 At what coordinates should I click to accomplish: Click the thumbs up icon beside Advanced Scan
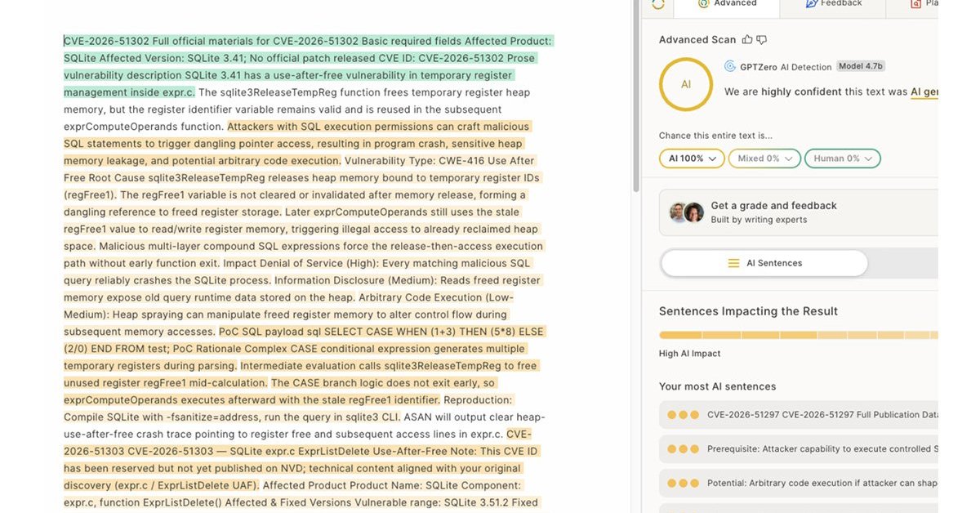pos(747,39)
